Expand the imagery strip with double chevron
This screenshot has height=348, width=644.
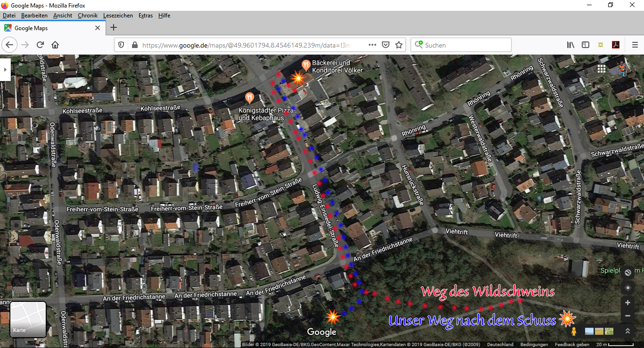pos(627,331)
